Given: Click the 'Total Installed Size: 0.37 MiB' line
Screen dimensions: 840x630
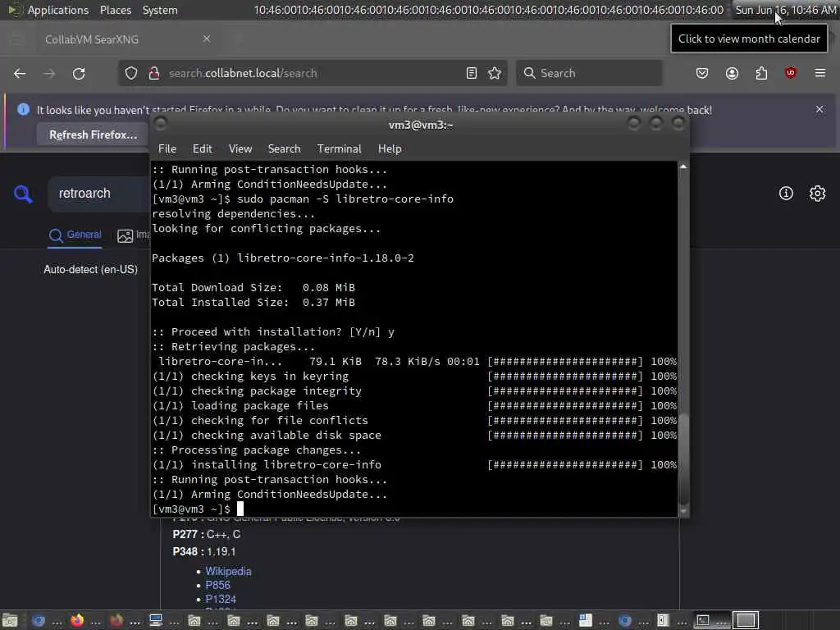Looking at the screenshot, I should coord(253,303).
